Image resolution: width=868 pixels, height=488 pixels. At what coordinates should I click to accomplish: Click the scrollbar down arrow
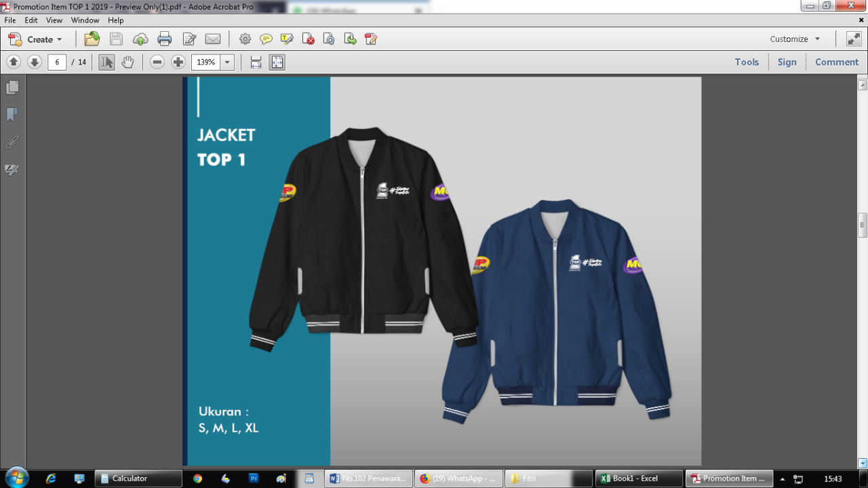(863, 463)
